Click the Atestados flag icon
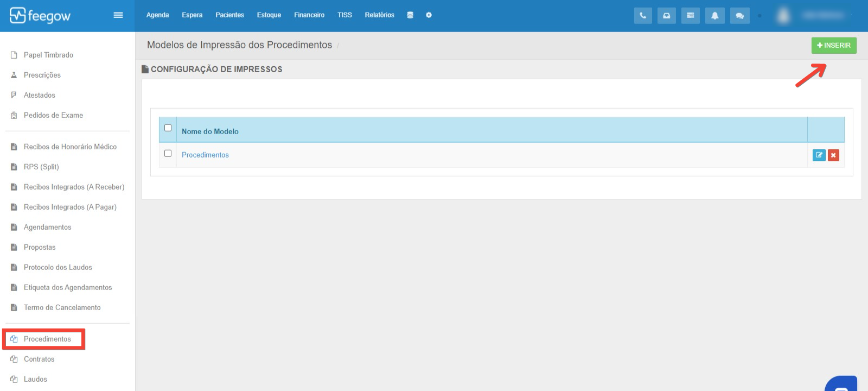Image resolution: width=868 pixels, height=391 pixels. [14, 95]
